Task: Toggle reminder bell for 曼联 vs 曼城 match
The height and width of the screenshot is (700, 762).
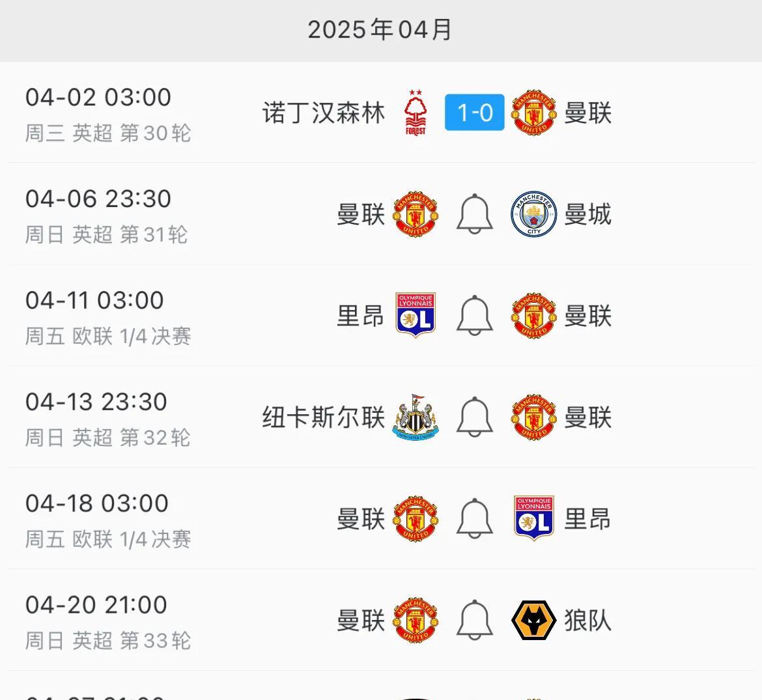Action: click(474, 214)
